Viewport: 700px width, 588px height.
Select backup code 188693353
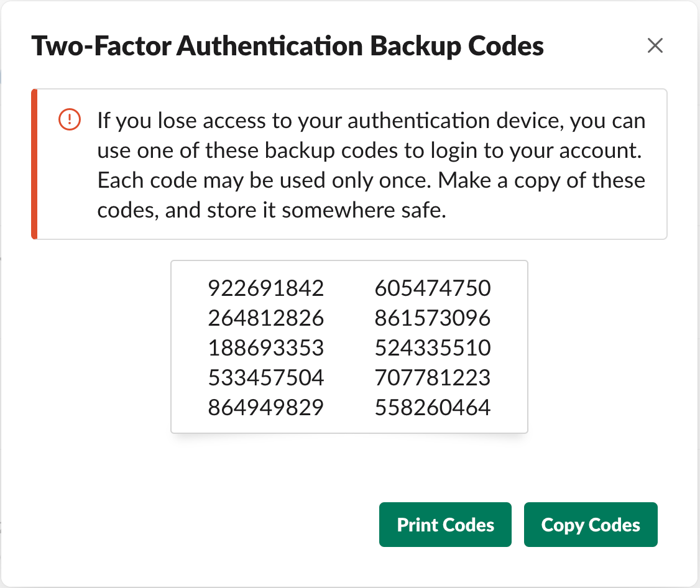[266, 348]
